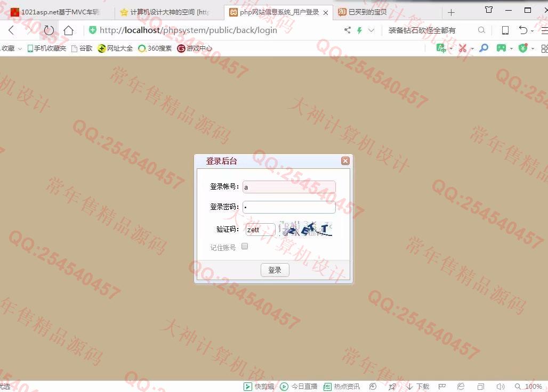Click the rocket icon in status bar
The height and width of the screenshot is (392, 548).
(x=392, y=387)
